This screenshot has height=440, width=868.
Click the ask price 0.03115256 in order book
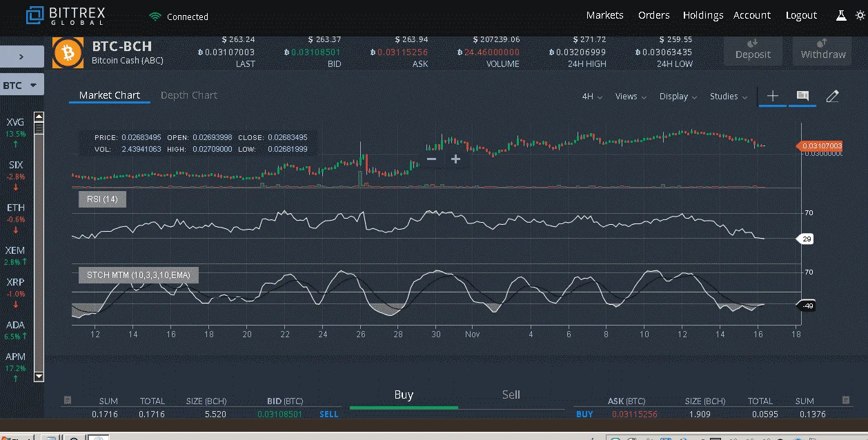(634, 414)
